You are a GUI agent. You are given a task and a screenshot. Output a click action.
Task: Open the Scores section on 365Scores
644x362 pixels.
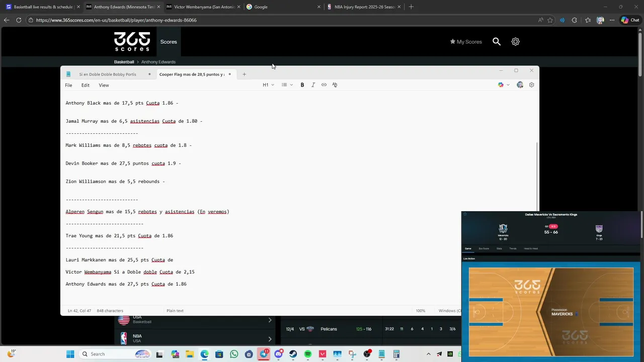[169, 42]
